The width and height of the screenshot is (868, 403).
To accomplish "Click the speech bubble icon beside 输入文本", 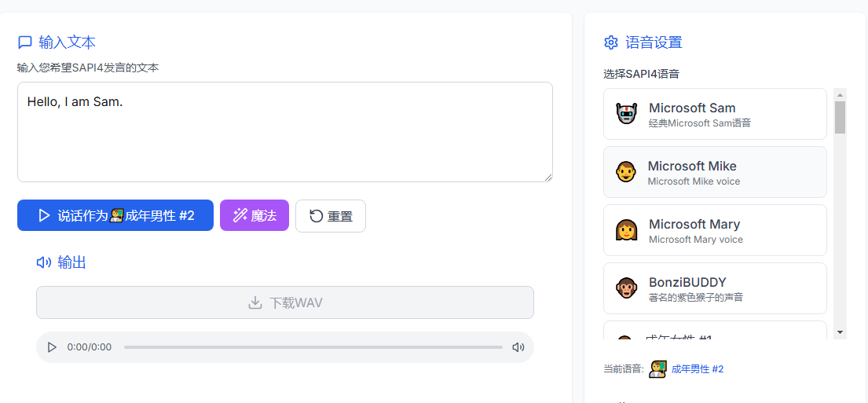I will coord(25,42).
